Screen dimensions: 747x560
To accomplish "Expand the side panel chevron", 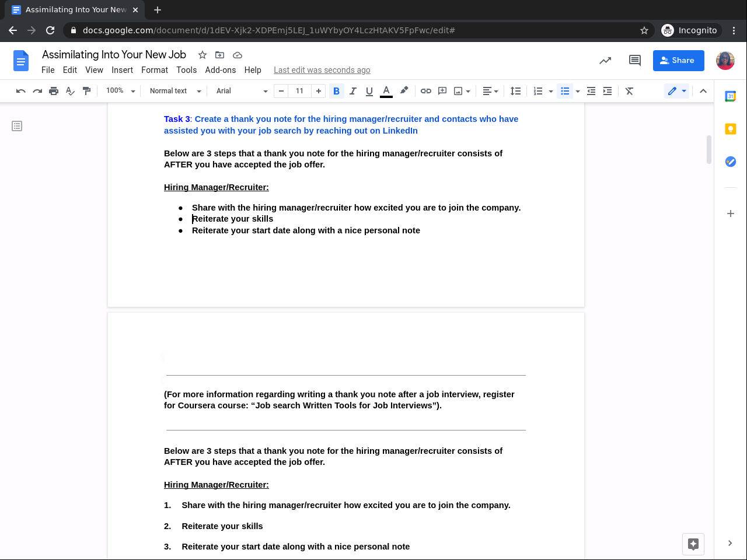I will point(730,543).
